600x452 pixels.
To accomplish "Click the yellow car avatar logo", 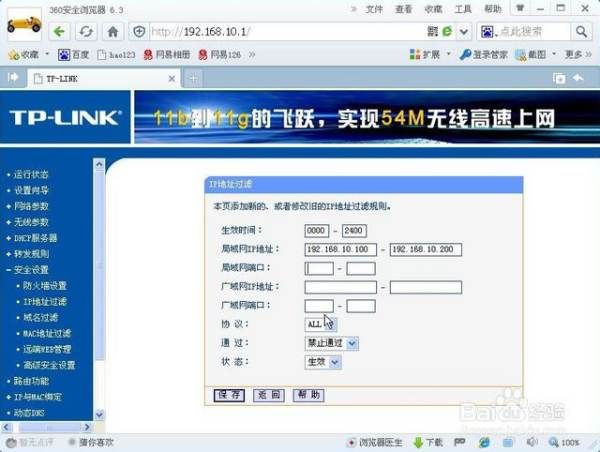I will pos(24,24).
